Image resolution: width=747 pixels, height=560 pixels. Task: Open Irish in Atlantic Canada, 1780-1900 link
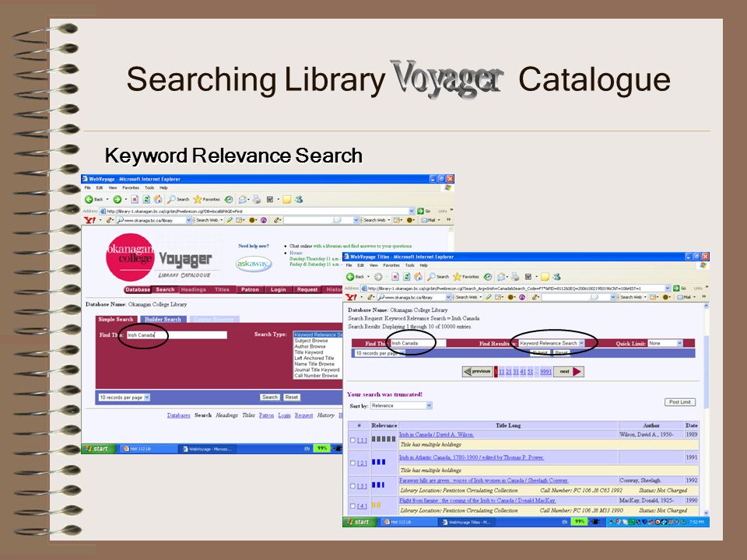tap(472, 457)
